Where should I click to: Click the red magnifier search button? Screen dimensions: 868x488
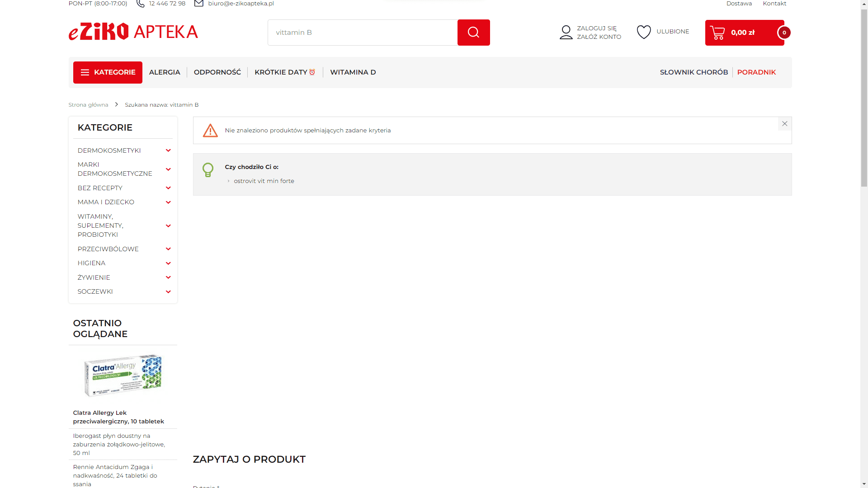click(x=473, y=33)
